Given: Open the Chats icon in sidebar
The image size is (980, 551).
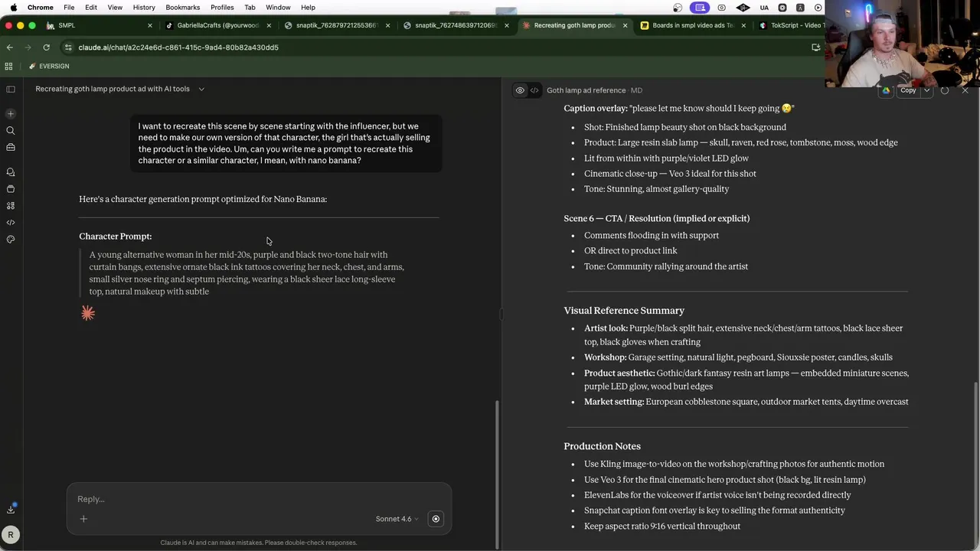Looking at the screenshot, I should (x=11, y=172).
